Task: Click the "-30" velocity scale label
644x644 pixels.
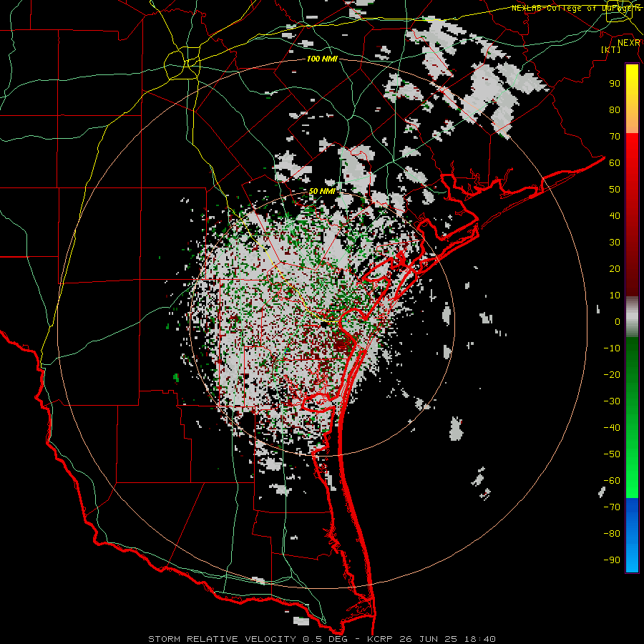Action: point(612,401)
